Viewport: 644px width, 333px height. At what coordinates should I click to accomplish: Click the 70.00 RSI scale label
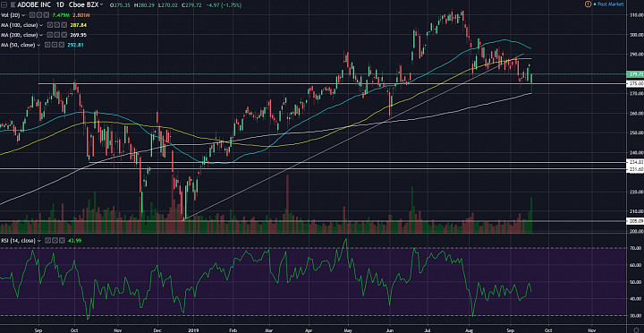tap(636, 248)
